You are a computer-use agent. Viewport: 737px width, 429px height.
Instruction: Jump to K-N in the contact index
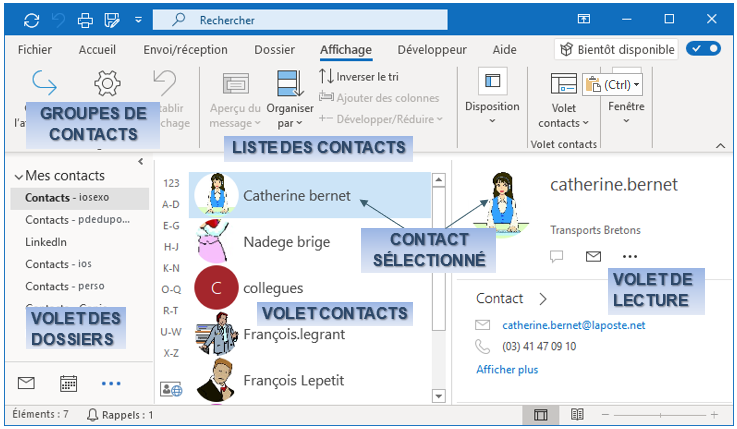pyautogui.click(x=171, y=268)
